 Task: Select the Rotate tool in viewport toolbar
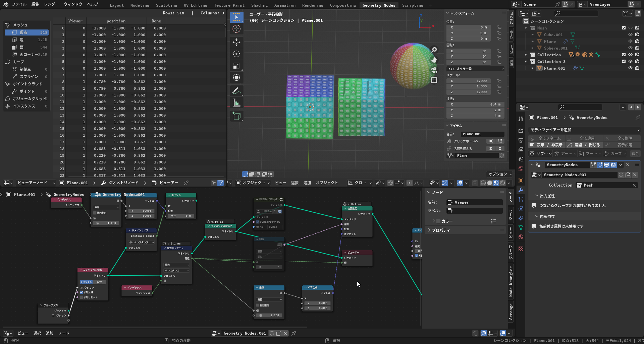(x=236, y=54)
